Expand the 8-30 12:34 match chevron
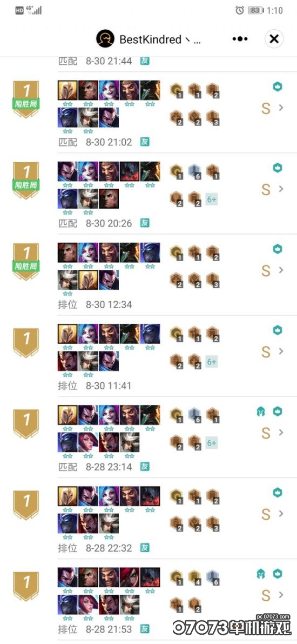Image resolution: width=297 pixels, height=644 pixels. tap(281, 270)
